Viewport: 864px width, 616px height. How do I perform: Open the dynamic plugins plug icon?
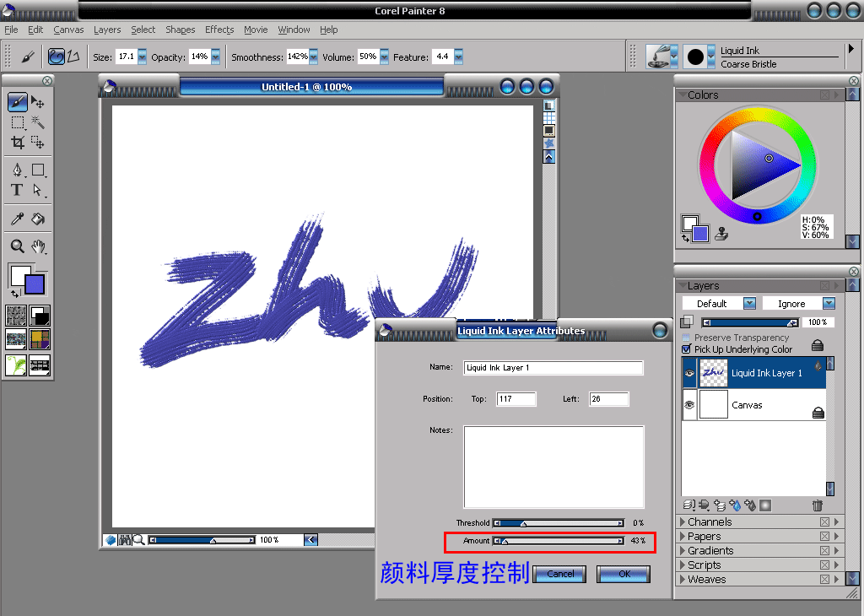click(705, 505)
